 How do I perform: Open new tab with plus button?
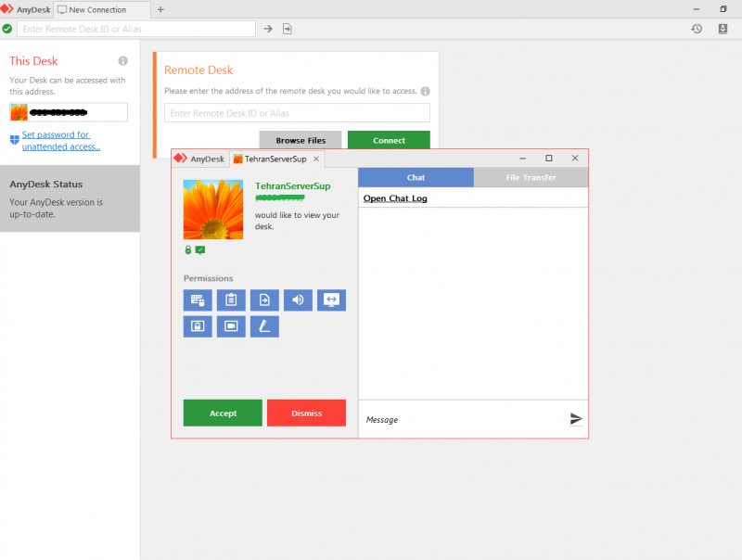tap(160, 9)
